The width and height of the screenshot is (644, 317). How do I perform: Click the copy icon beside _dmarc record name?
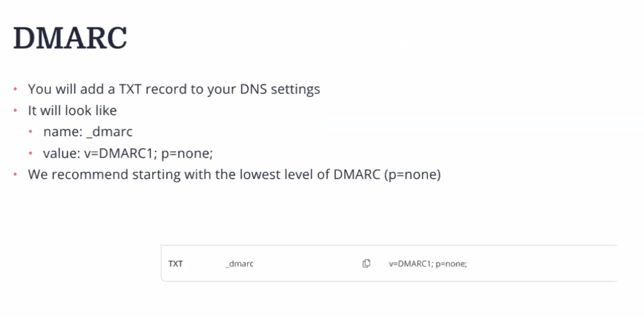(x=366, y=263)
